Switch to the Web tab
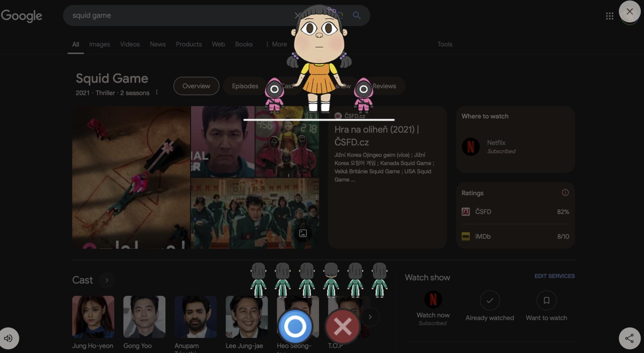The width and height of the screenshot is (644, 353). (218, 44)
